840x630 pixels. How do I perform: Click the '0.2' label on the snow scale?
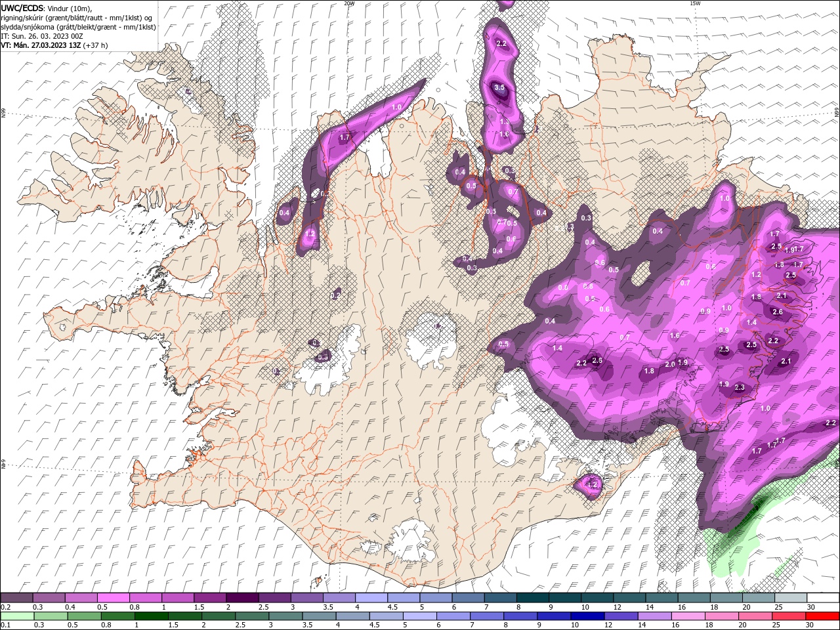coord(5,607)
